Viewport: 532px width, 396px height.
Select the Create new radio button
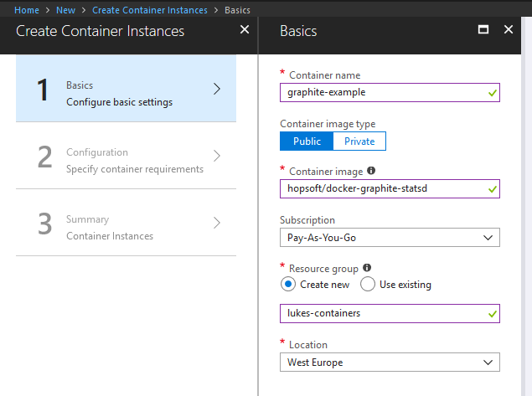[288, 284]
